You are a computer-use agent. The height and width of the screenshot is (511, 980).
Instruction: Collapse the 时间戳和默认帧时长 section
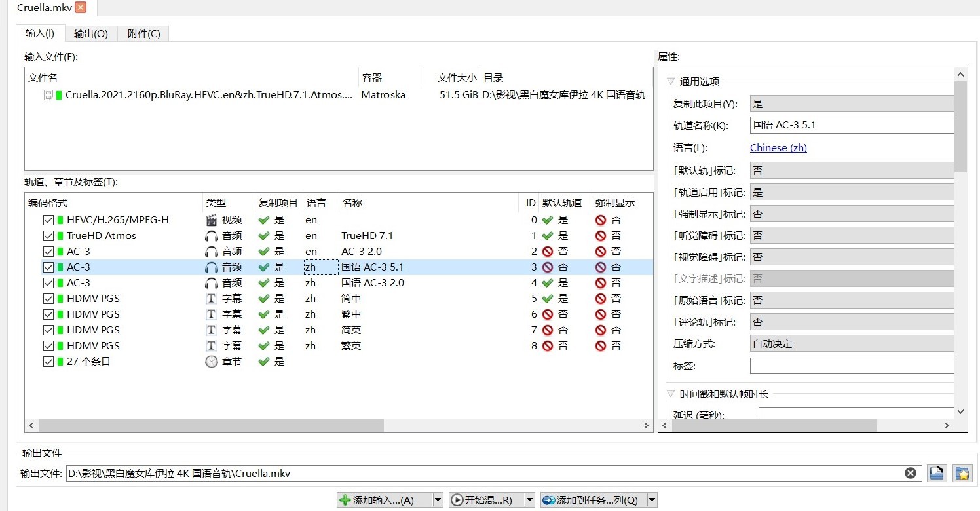[x=671, y=394]
